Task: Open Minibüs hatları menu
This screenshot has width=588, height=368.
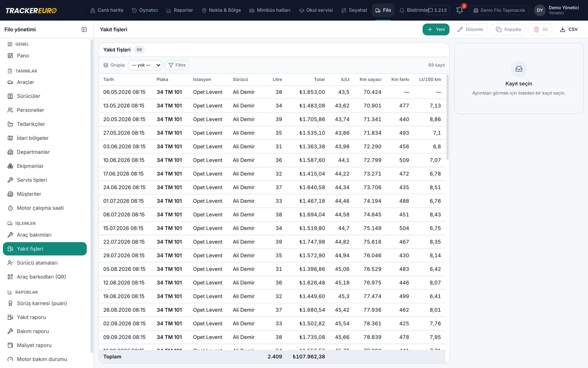Action: [x=270, y=10]
